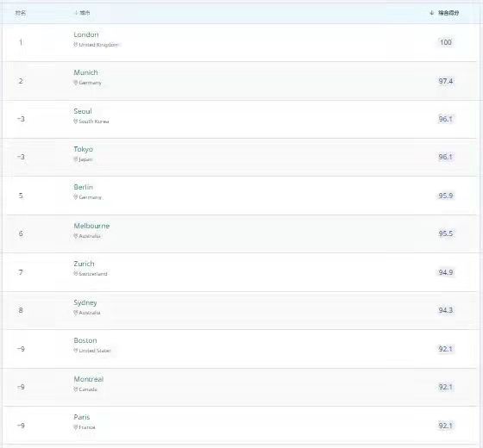
Task: Select the Sydney city name
Action: pos(85,302)
